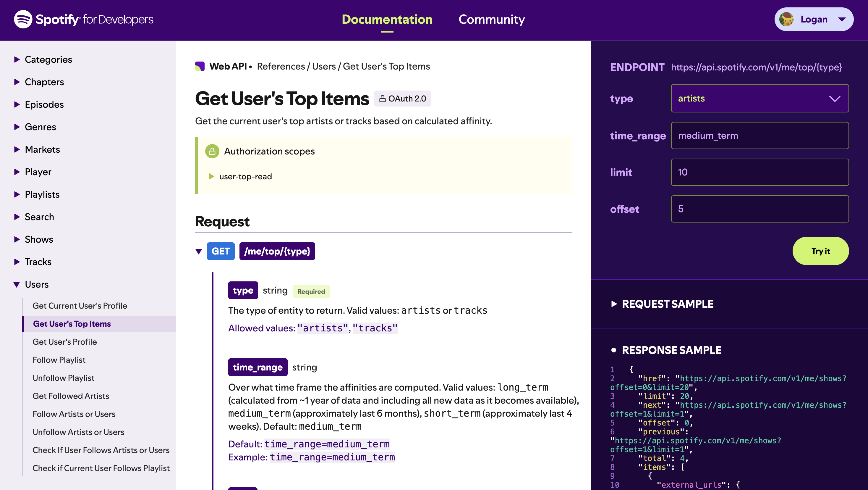Click the green Authorization scopes lock icon
This screenshot has height=490, width=868.
[x=212, y=151]
